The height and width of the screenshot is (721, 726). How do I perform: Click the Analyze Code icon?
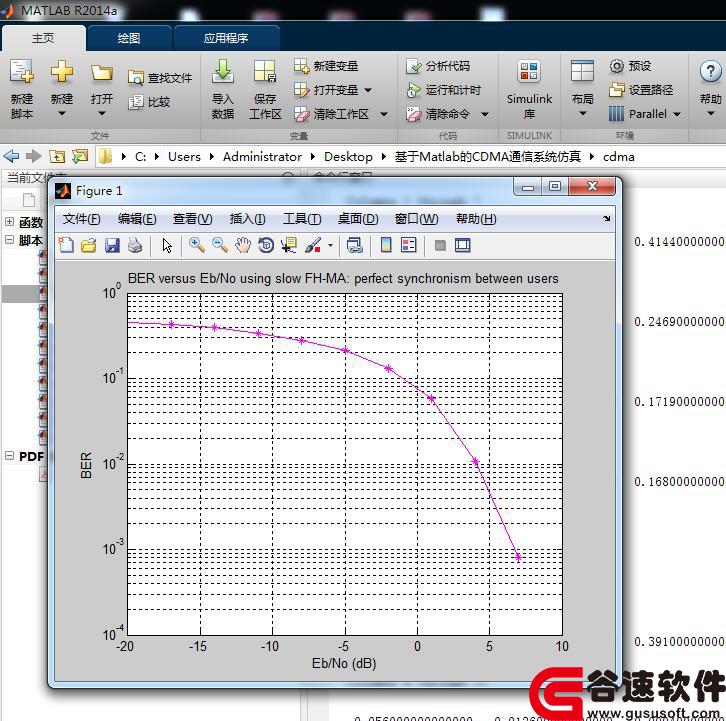click(x=413, y=66)
